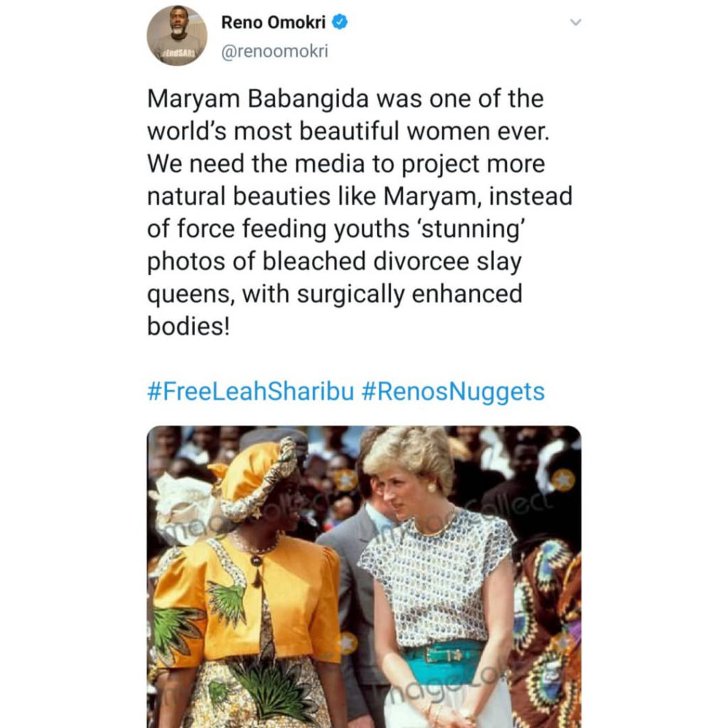Click the star watermark icon at photo's top right
The image size is (728, 728).
pyautogui.click(x=563, y=480)
